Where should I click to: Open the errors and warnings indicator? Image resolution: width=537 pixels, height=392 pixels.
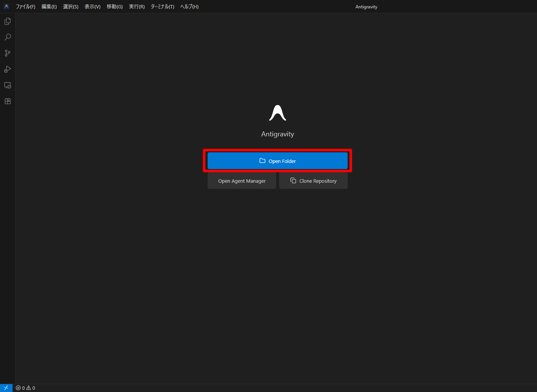tap(25, 387)
